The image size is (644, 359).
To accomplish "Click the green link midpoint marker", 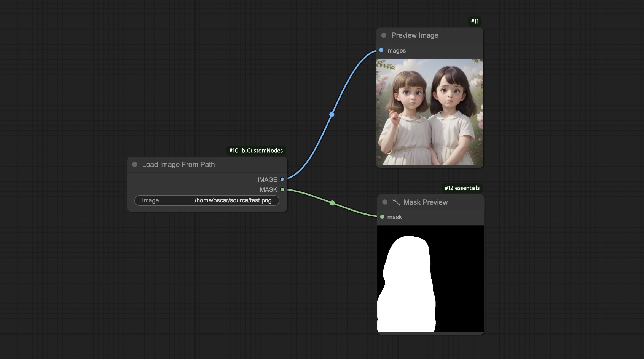I will pos(332,203).
